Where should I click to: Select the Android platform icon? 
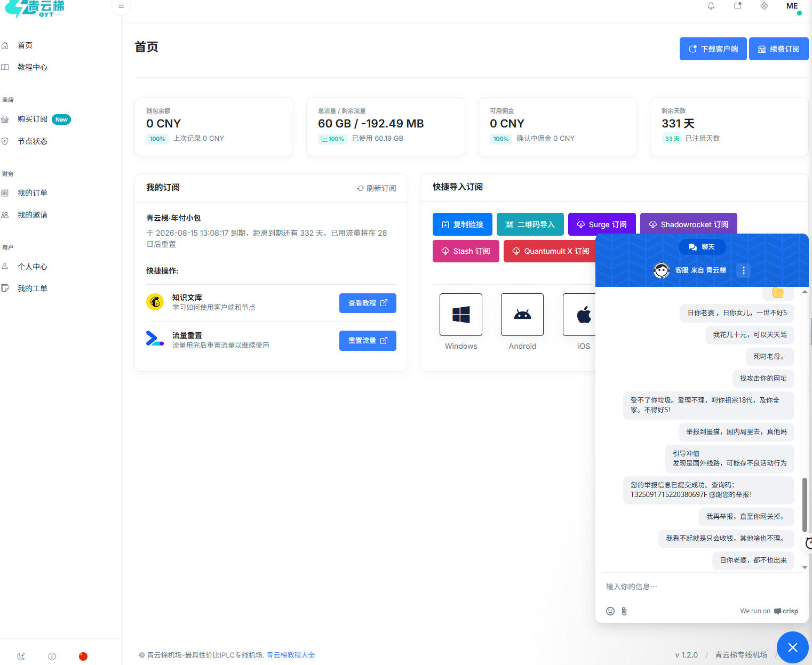522,315
